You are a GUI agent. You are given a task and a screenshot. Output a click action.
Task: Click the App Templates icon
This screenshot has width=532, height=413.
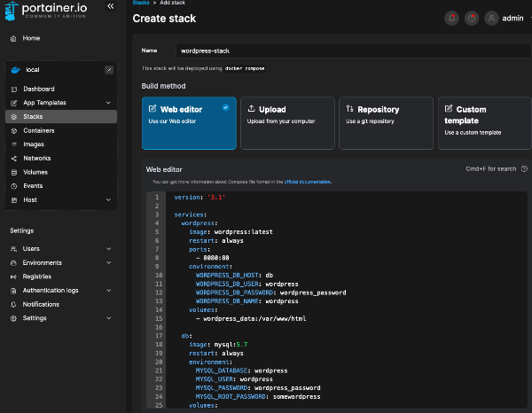point(14,103)
